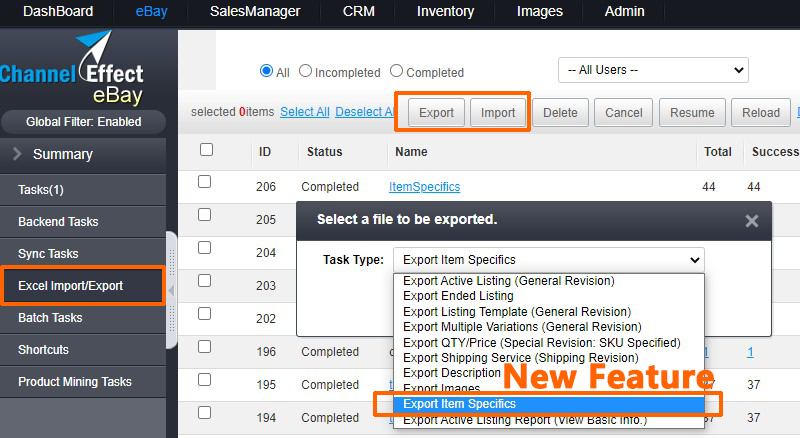800x438 pixels.
Task: Open Excel Import/Export in the sidebar
Action: pyautogui.click(x=83, y=286)
